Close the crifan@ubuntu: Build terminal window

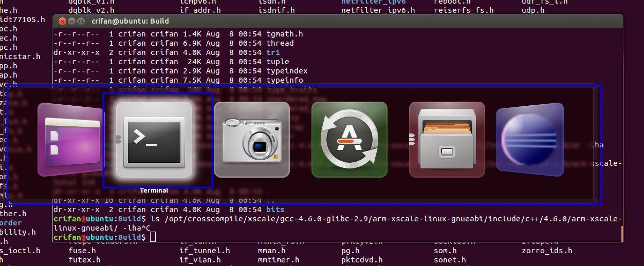point(63,22)
